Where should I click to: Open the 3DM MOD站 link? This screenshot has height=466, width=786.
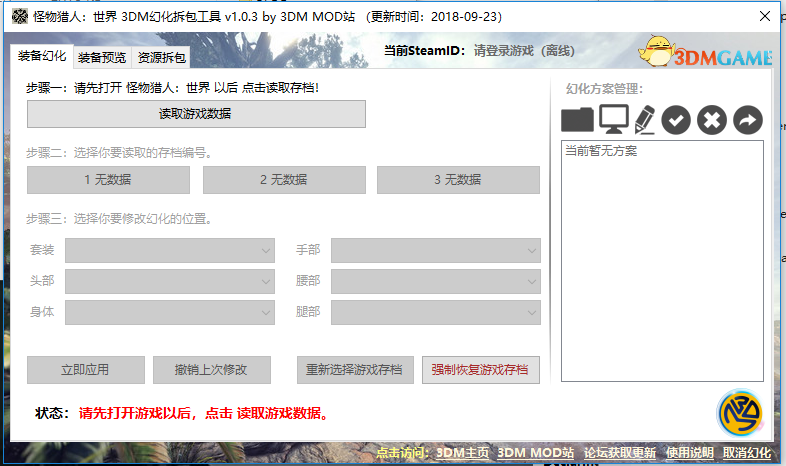536,453
